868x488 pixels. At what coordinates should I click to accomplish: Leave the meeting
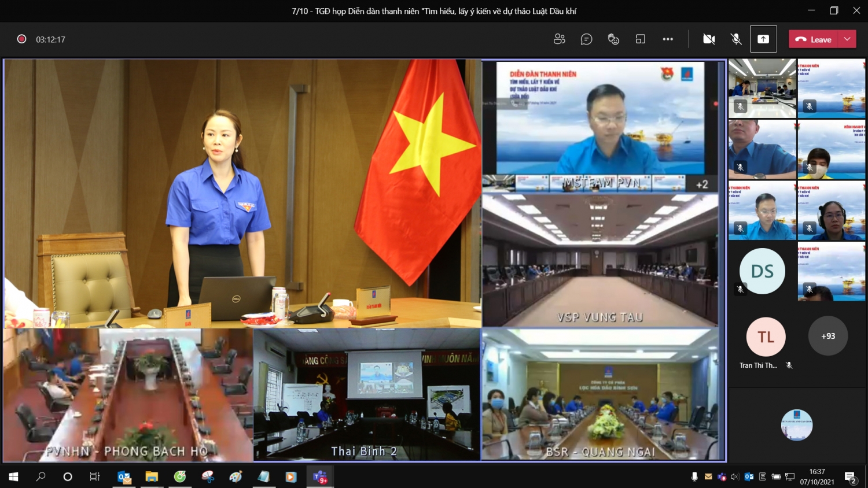813,39
